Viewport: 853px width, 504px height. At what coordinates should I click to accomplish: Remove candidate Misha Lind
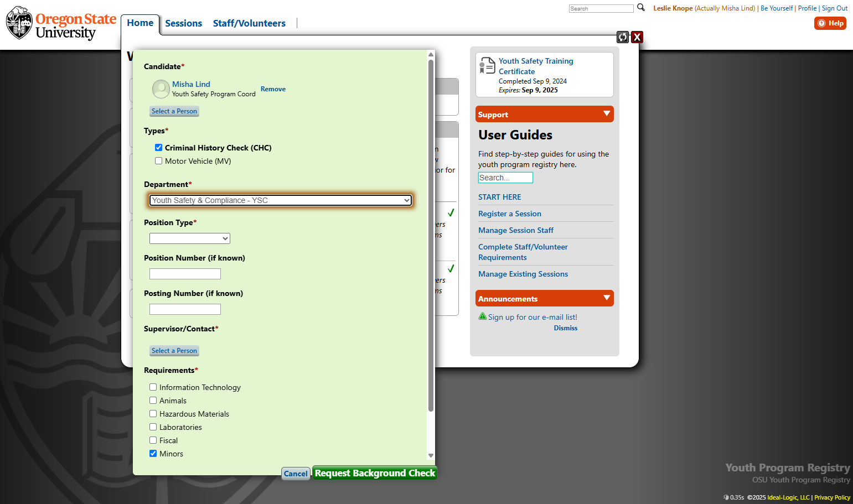tap(273, 89)
